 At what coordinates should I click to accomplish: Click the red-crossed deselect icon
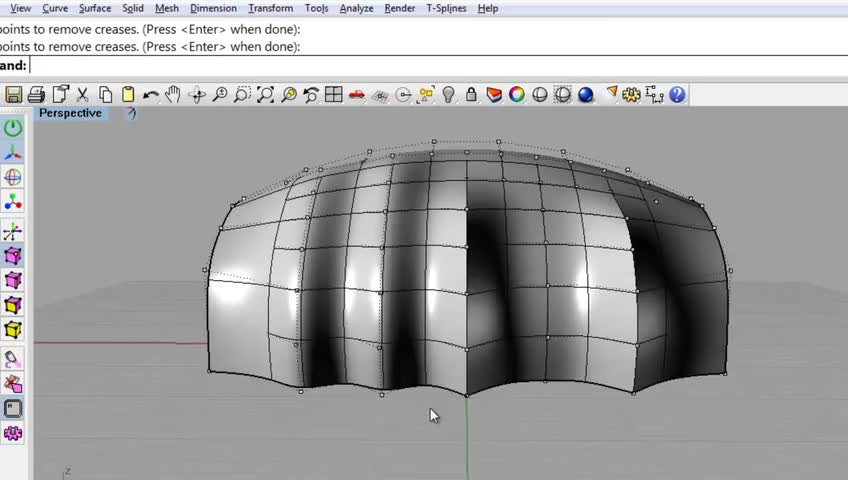(13, 384)
